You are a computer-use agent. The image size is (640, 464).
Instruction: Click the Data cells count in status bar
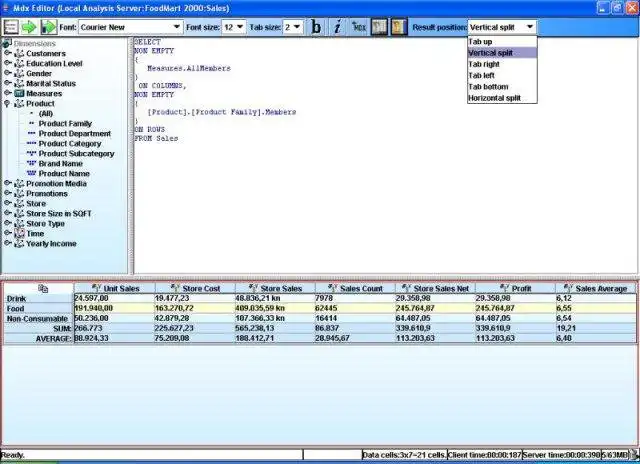[404, 455]
